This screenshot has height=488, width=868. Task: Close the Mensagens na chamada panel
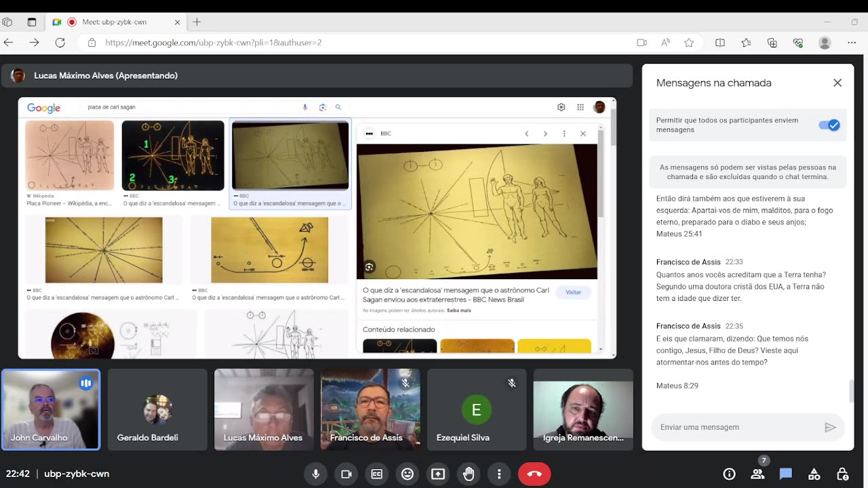click(837, 83)
